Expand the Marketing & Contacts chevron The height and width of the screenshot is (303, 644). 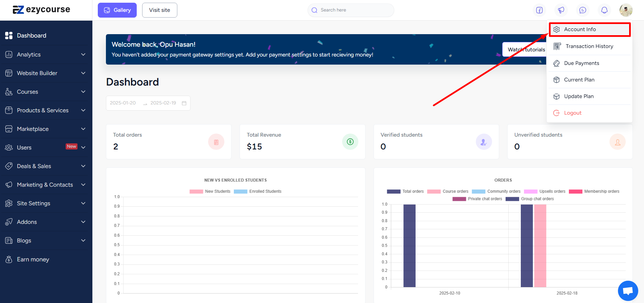point(83,185)
